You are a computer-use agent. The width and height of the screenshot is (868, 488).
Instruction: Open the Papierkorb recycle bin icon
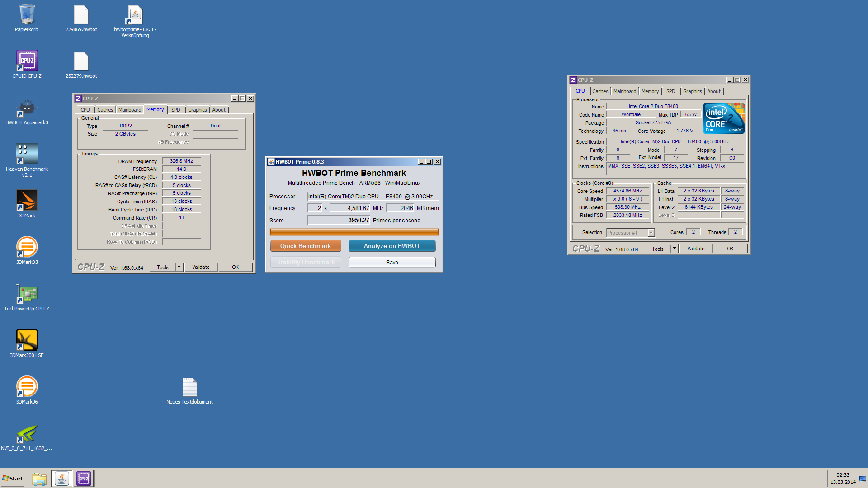coord(27,18)
